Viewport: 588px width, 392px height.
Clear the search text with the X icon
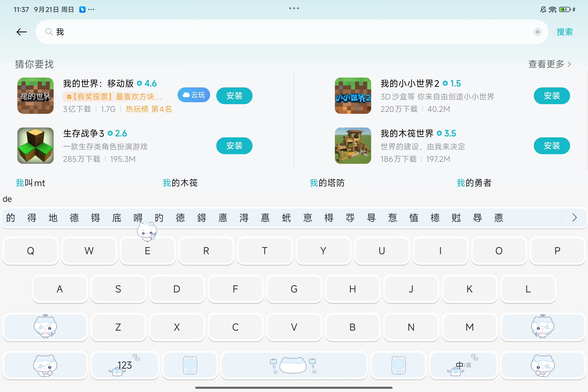537,32
